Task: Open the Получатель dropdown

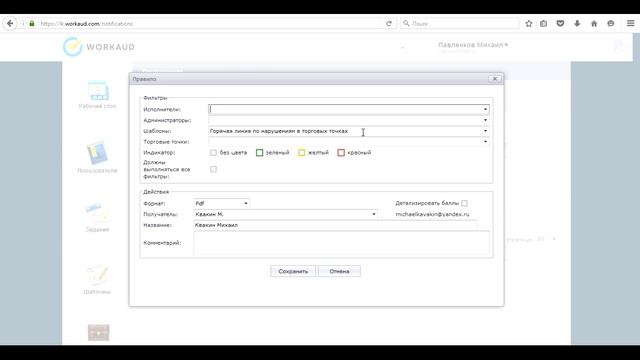Action: (285, 214)
